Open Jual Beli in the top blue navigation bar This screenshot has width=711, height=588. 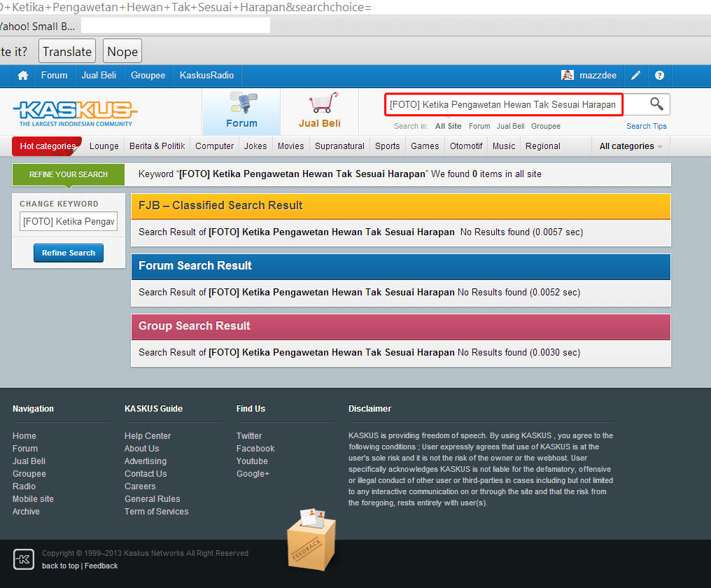click(x=99, y=76)
